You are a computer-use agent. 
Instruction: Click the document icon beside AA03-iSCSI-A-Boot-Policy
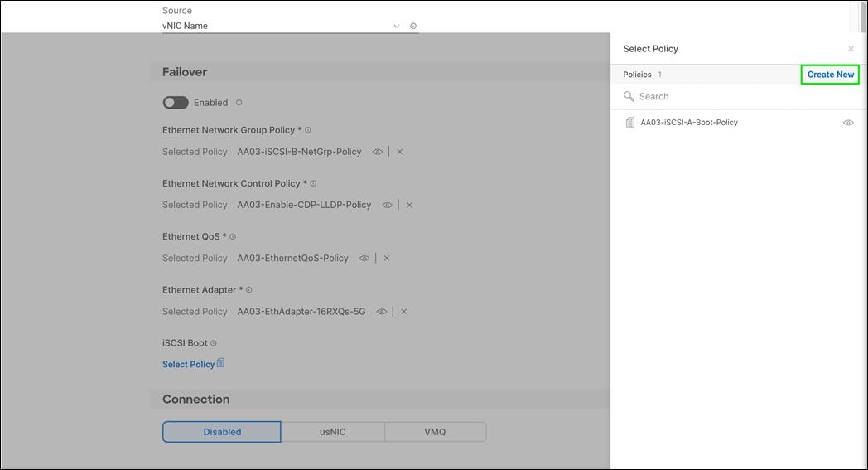point(629,123)
